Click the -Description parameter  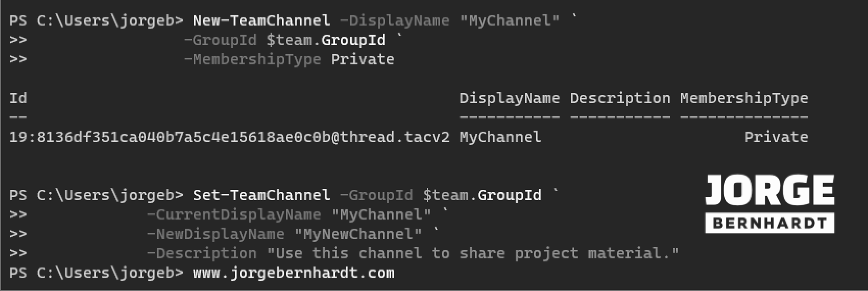[202, 253]
